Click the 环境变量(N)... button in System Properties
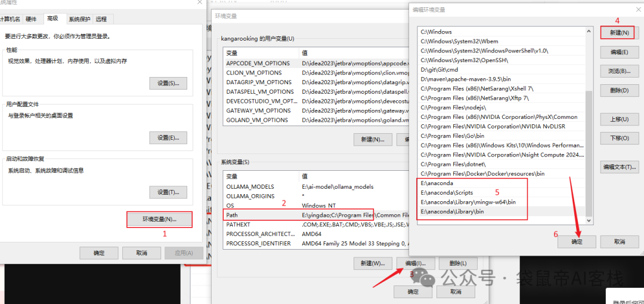The height and width of the screenshot is (304, 644). [159, 219]
